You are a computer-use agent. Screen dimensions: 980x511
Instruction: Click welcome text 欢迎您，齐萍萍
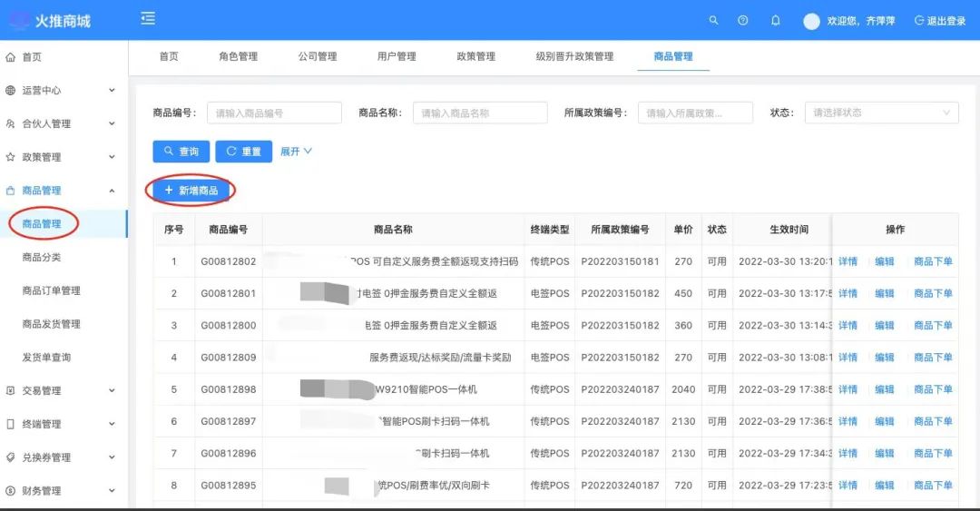tap(860, 21)
